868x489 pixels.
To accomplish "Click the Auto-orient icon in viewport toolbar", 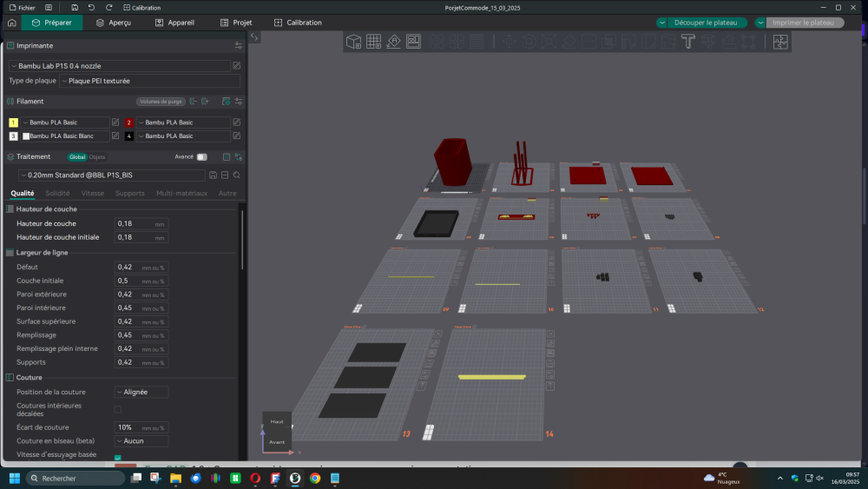I will (393, 42).
